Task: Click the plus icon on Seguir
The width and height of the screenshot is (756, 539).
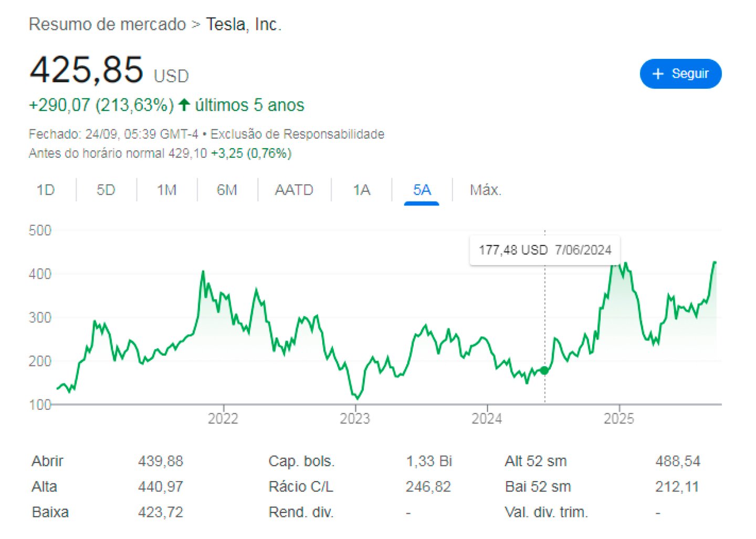Action: [x=658, y=74]
